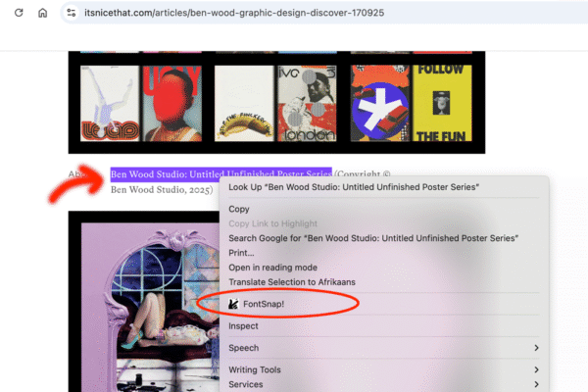This screenshot has height=392, width=588.
Task: Choose Copy from the context menu
Action: pos(239,209)
